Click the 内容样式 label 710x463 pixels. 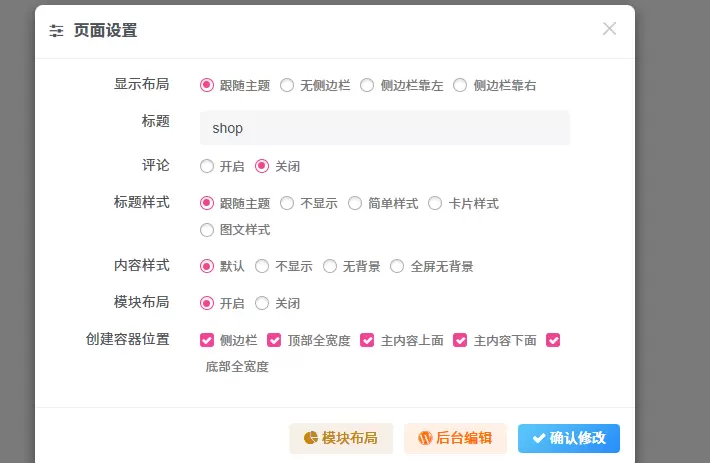pyautogui.click(x=141, y=265)
